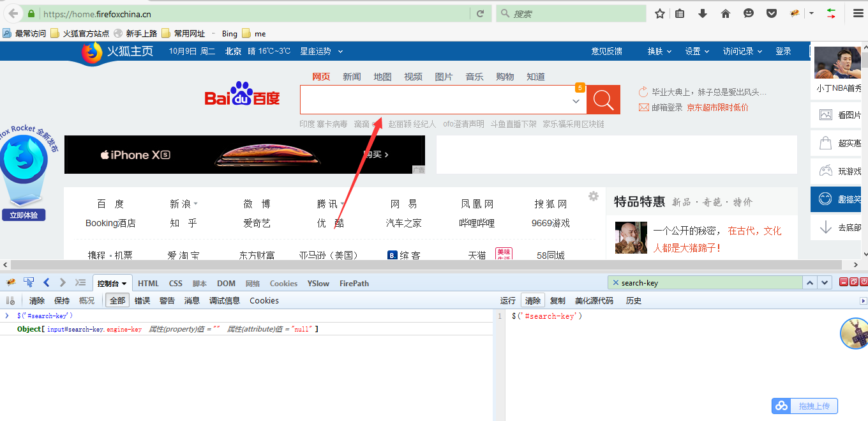The width and height of the screenshot is (868, 421).
Task: Go back in Firebug panel history
Action: (x=46, y=282)
